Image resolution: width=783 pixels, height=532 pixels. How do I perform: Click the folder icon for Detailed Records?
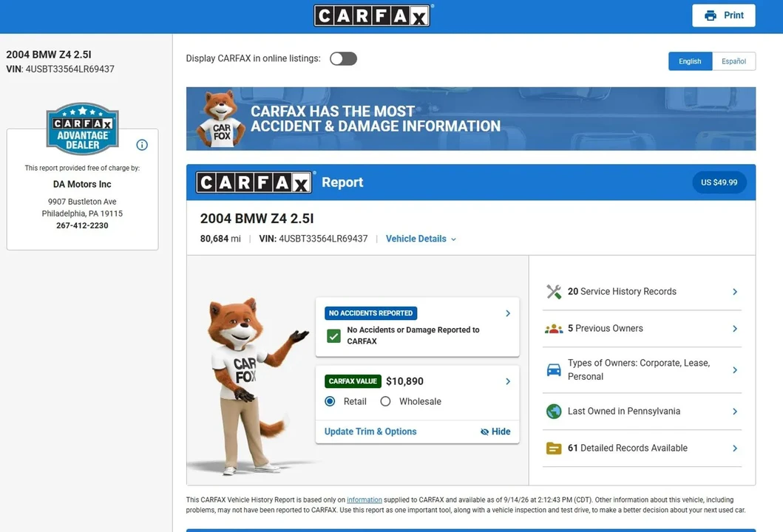click(553, 449)
